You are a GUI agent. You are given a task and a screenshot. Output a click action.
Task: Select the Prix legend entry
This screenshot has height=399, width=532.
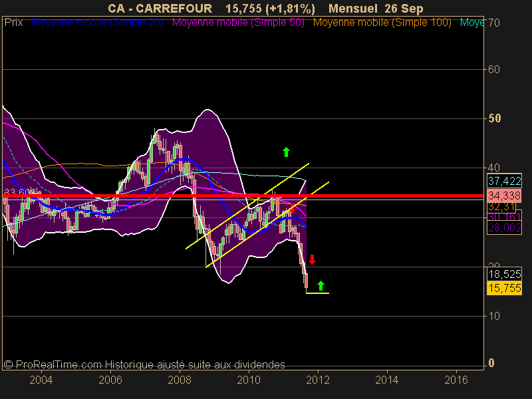pos(13,23)
